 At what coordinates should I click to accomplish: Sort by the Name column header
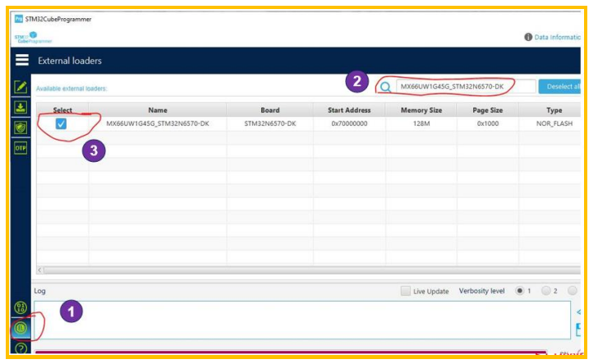pyautogui.click(x=158, y=110)
